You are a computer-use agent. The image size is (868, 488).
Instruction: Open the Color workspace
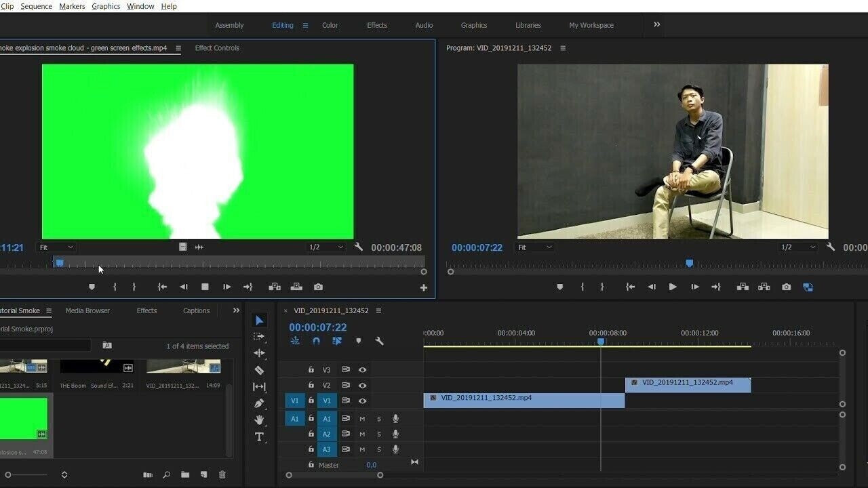[x=330, y=25]
